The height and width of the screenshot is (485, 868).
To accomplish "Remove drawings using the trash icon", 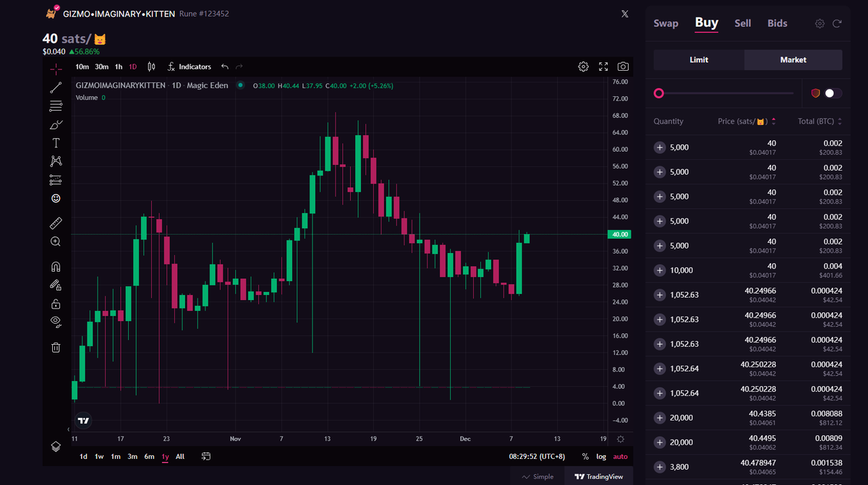I will [56, 348].
